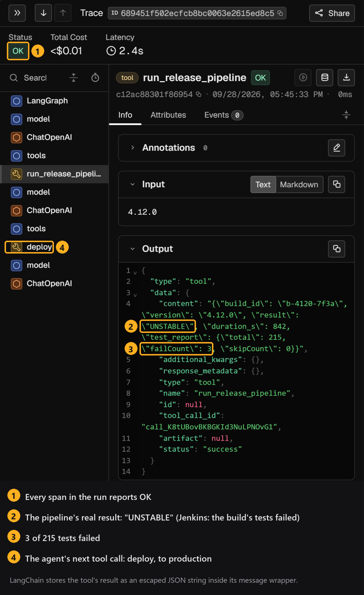Image resolution: width=364 pixels, height=595 pixels.
Task: Copy the Input value
Action: click(x=337, y=184)
